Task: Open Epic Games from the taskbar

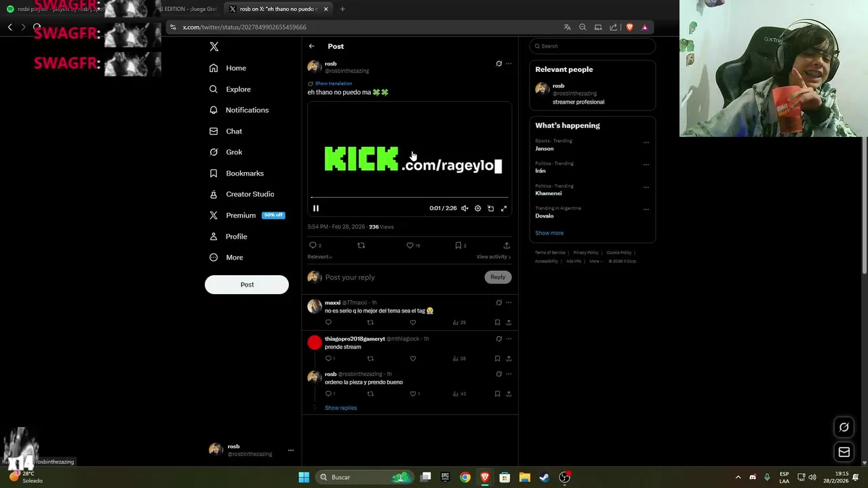Action: pos(446,477)
